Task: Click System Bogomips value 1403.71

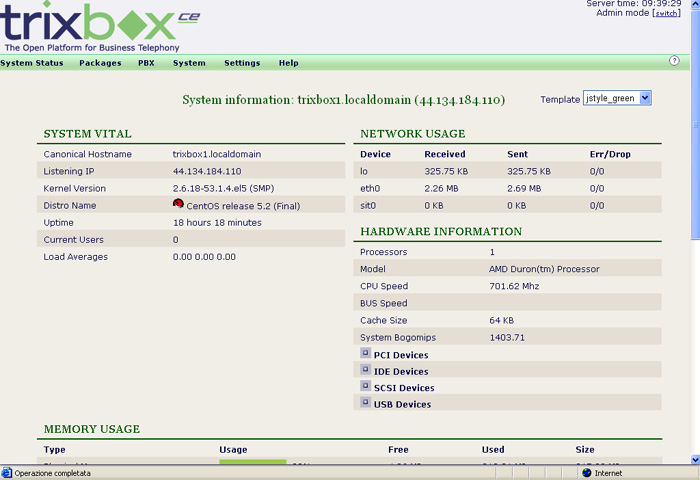Action: click(x=507, y=338)
